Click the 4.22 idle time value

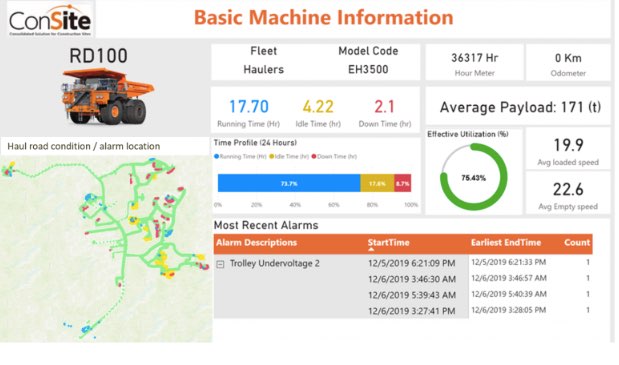pos(318,107)
